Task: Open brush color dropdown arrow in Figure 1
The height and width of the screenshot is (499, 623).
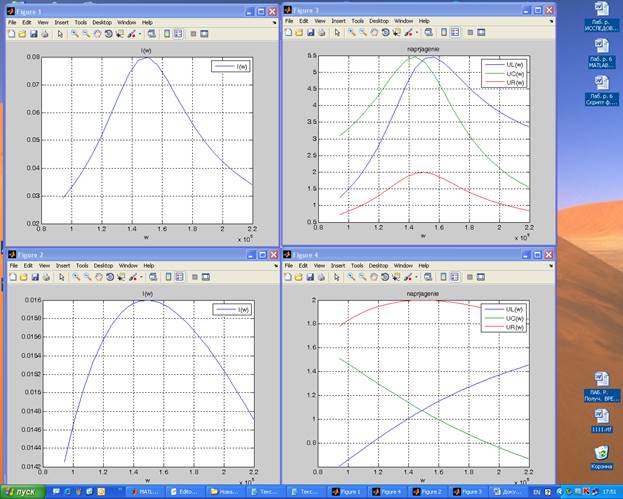Action: coord(140,34)
